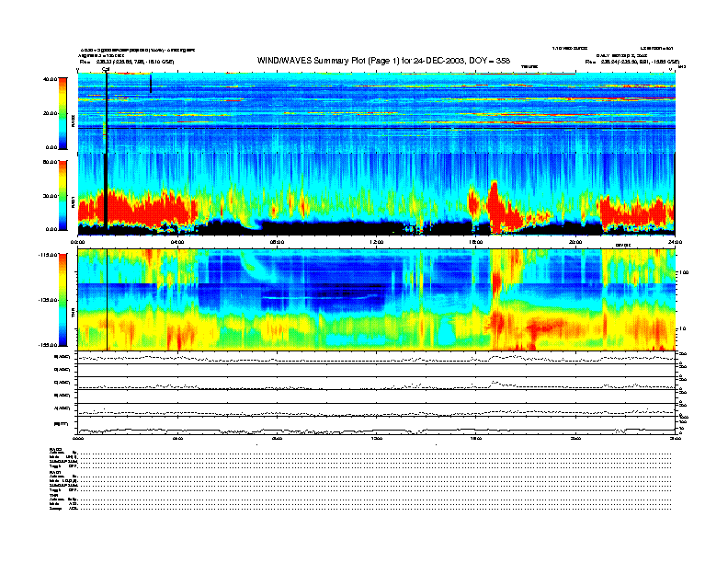This screenshot has width=728, height=563.
Task: Click the 04:00 tick label under RAD1 spectrogram
Action: click(177, 242)
